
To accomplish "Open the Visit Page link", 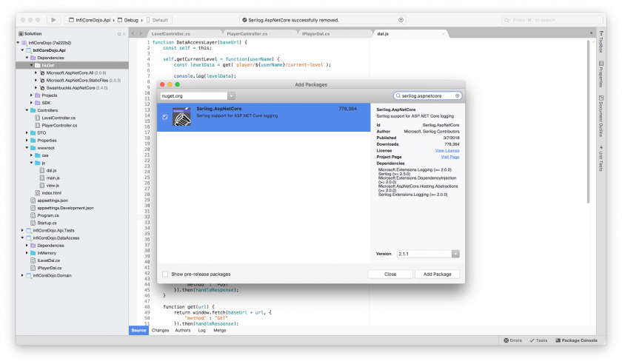I will tap(450, 157).
